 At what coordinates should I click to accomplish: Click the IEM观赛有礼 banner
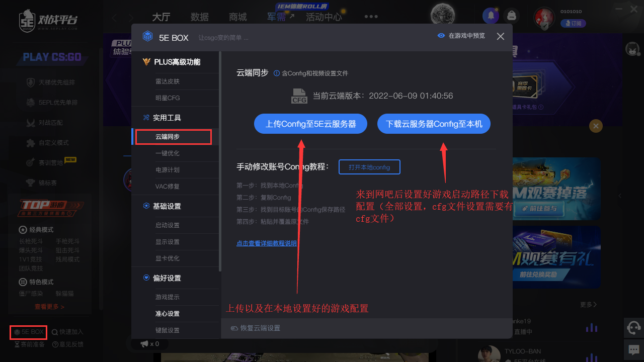click(x=556, y=257)
